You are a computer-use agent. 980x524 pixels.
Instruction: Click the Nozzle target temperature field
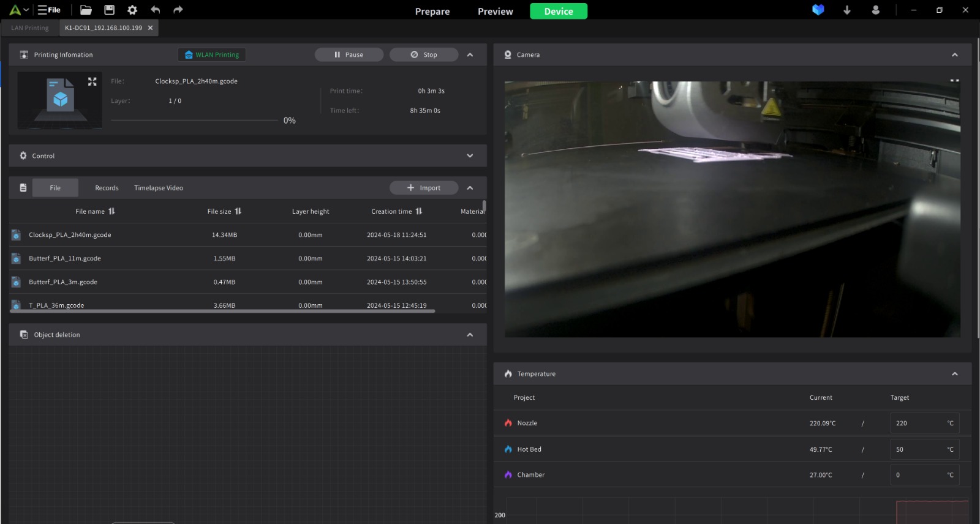pos(925,423)
